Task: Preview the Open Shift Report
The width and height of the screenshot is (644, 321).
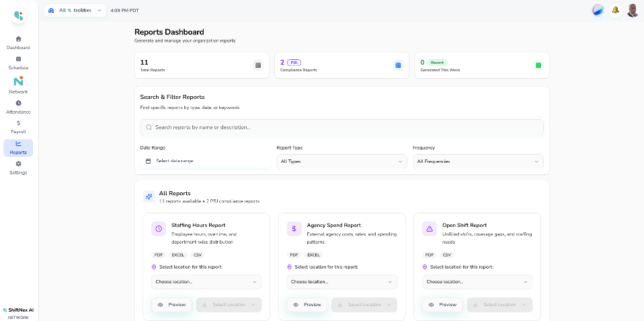Action: pos(443,305)
